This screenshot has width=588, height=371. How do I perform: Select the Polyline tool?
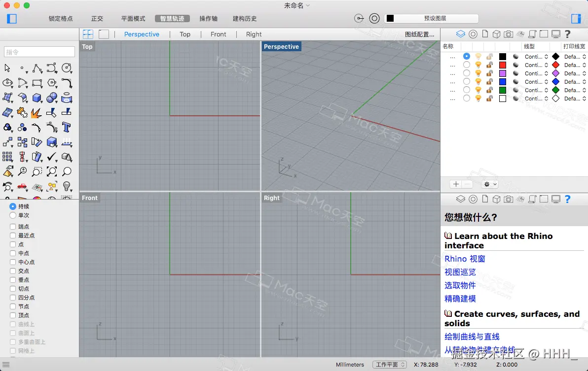click(37, 68)
